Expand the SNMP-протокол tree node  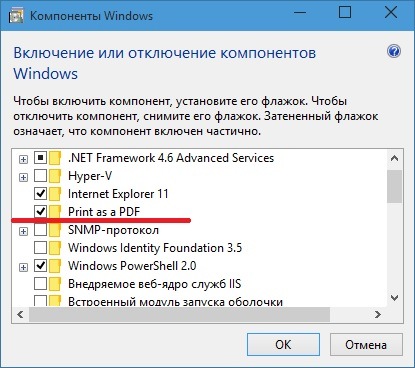coord(23,231)
